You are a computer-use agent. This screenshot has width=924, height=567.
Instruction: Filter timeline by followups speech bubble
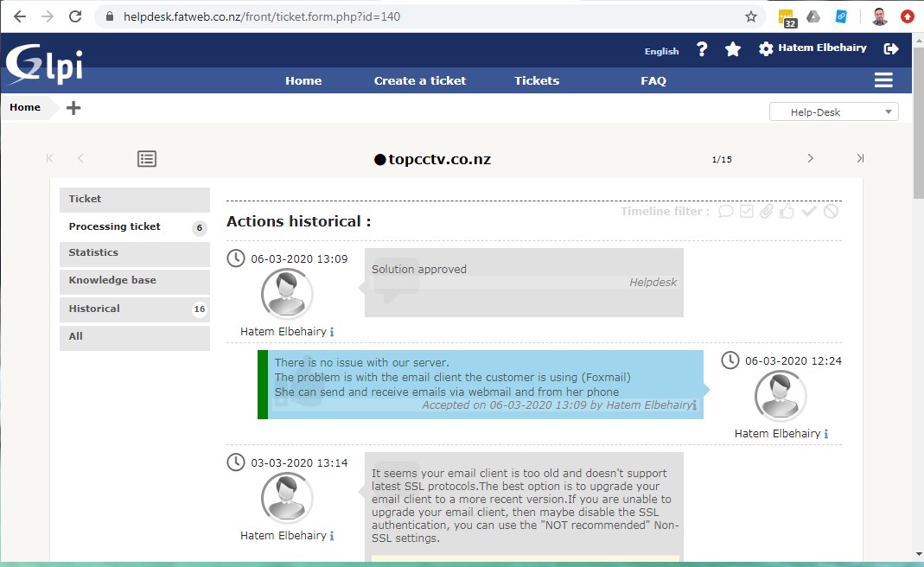(726, 211)
